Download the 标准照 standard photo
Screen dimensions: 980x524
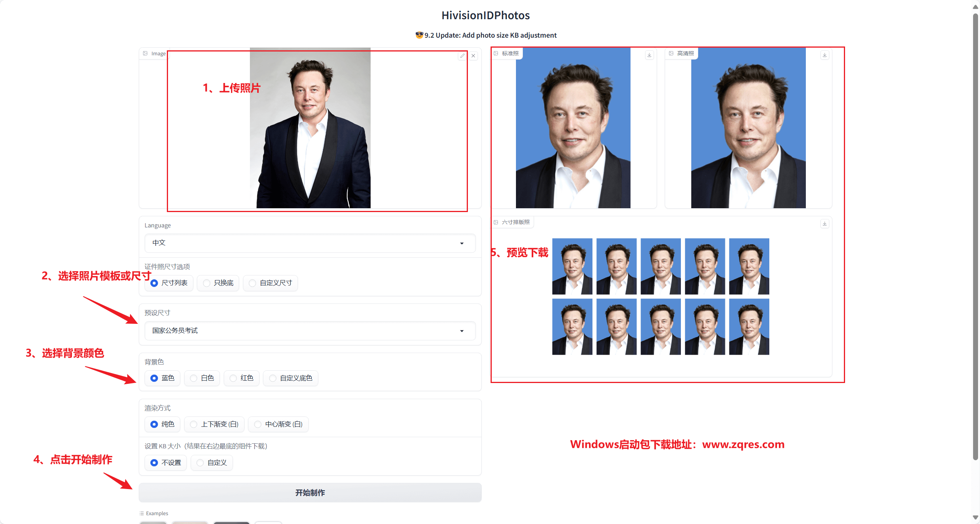pyautogui.click(x=649, y=55)
